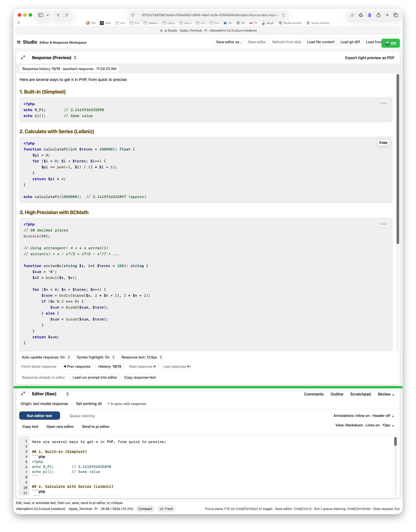Screen dimensions: 416x532
Task: Open the Review menu
Action: tap(386, 394)
